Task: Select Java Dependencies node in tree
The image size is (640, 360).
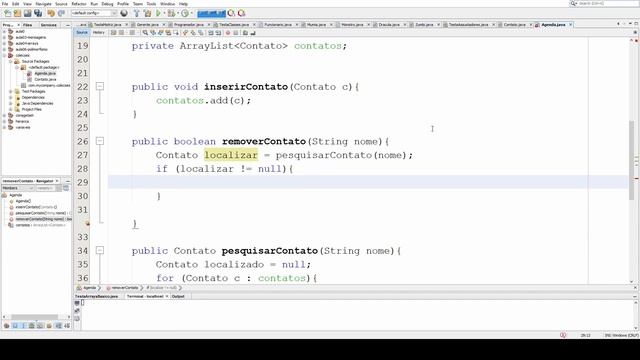Action: coord(38,103)
